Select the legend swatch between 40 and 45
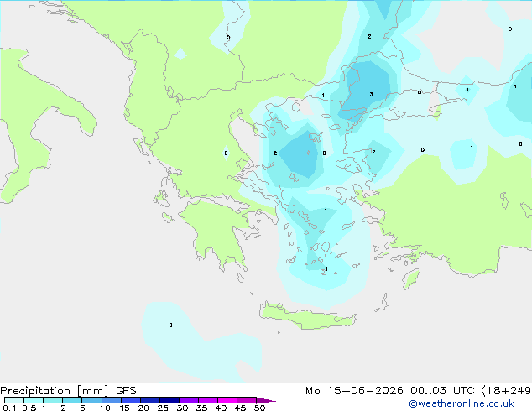The image size is (532, 411). [x=227, y=400]
